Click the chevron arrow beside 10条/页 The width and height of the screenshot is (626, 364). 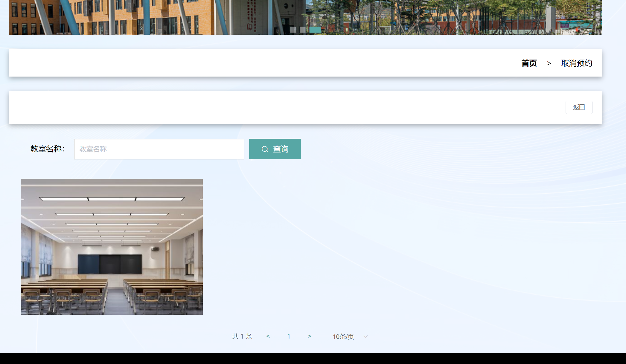tap(365, 336)
